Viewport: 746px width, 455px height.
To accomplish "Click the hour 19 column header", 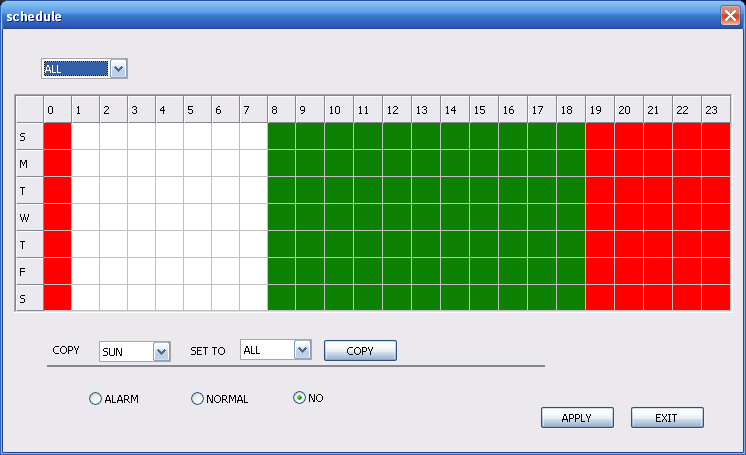I will tap(600, 109).
